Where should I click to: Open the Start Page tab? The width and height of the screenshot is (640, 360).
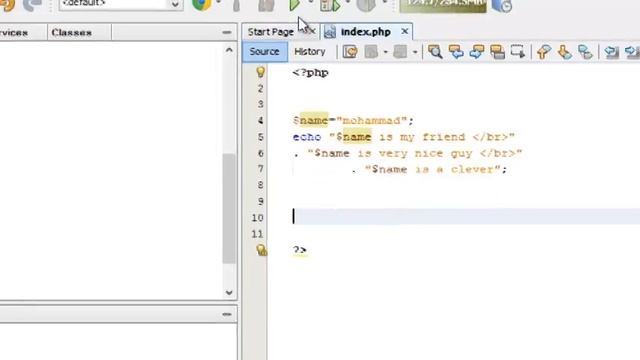[271, 32]
